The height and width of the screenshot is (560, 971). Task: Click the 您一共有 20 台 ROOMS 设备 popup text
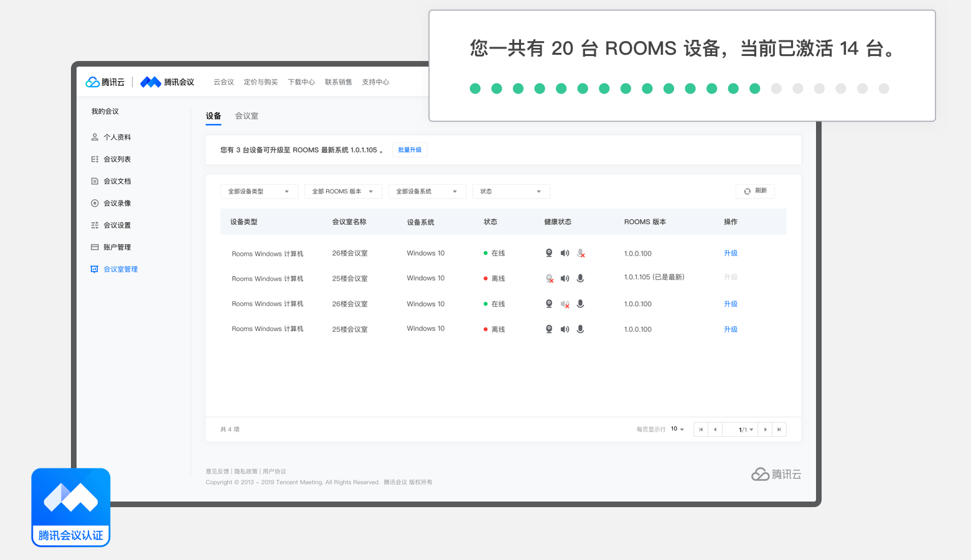[x=682, y=49]
